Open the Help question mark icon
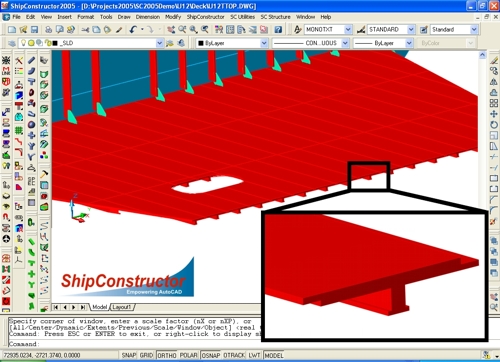This screenshot has width=500, height=362. (278, 30)
